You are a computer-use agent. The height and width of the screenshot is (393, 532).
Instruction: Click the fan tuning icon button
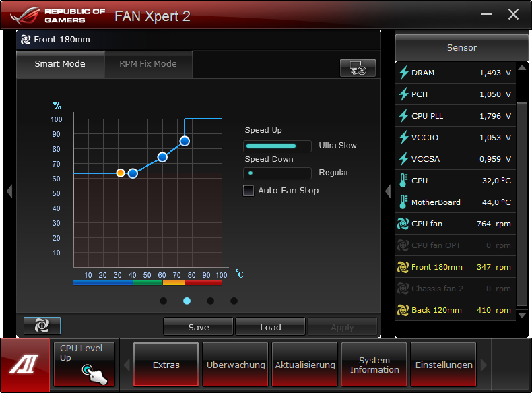[x=358, y=68]
